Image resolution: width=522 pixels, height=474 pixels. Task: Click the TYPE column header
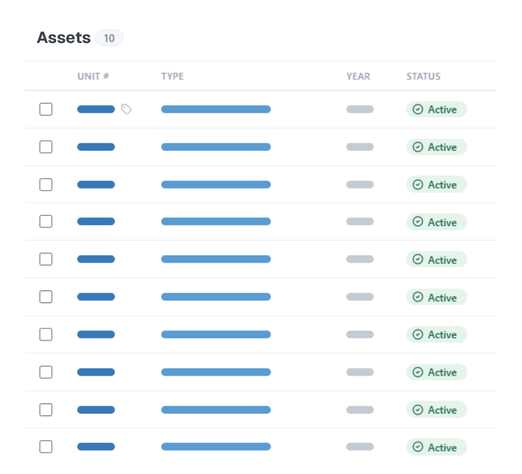(172, 76)
